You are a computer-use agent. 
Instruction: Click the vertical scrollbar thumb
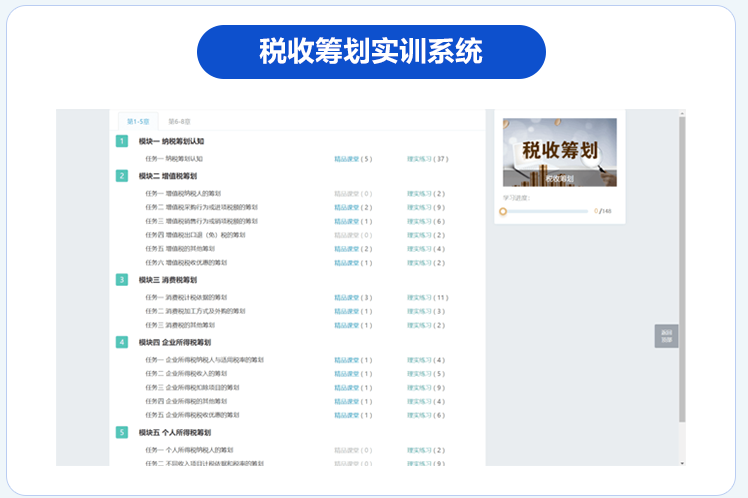[x=682, y=270]
